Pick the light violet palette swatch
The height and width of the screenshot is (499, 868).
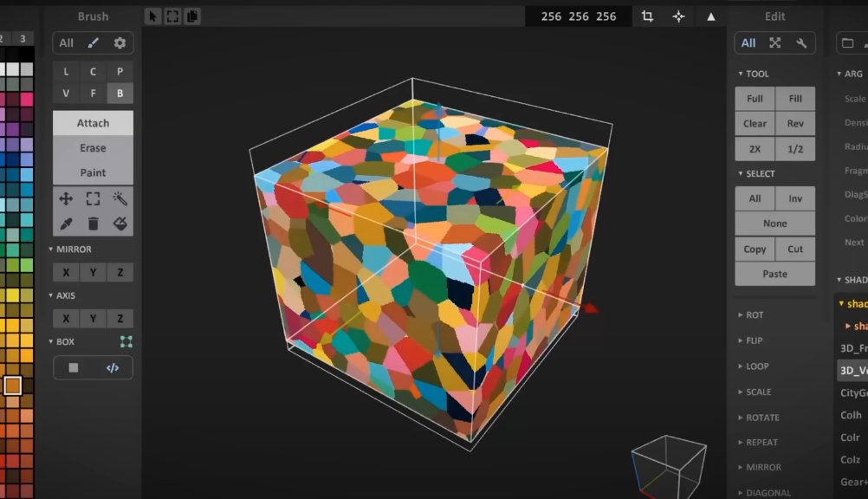point(27,145)
